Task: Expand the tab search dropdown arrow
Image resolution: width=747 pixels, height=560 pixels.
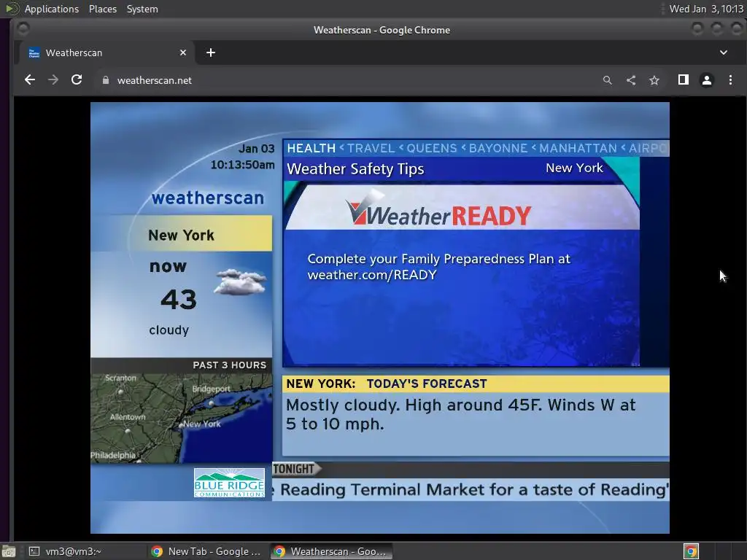Action: pyautogui.click(x=723, y=52)
